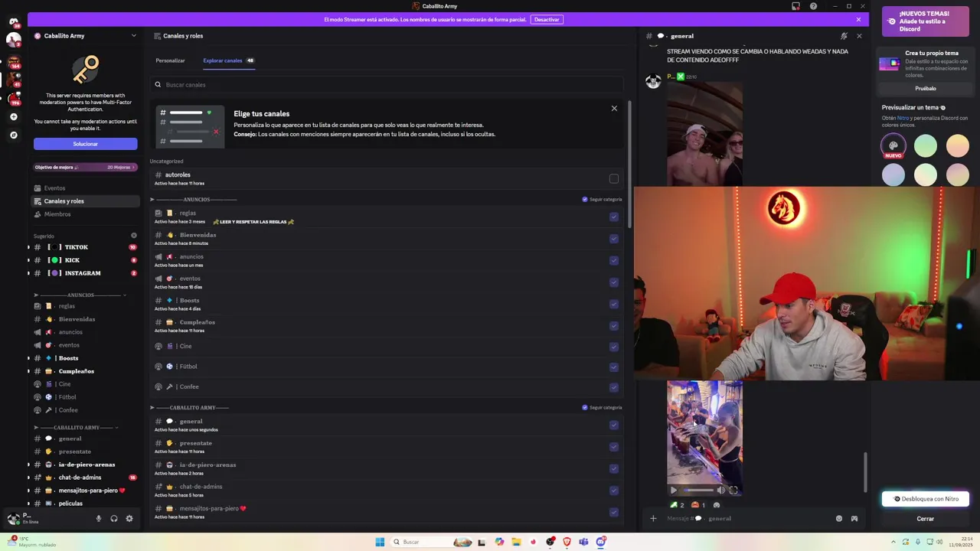Collapse CABALLITO ARMY category in explorer list
The height and width of the screenshot is (551, 980).
click(152, 407)
